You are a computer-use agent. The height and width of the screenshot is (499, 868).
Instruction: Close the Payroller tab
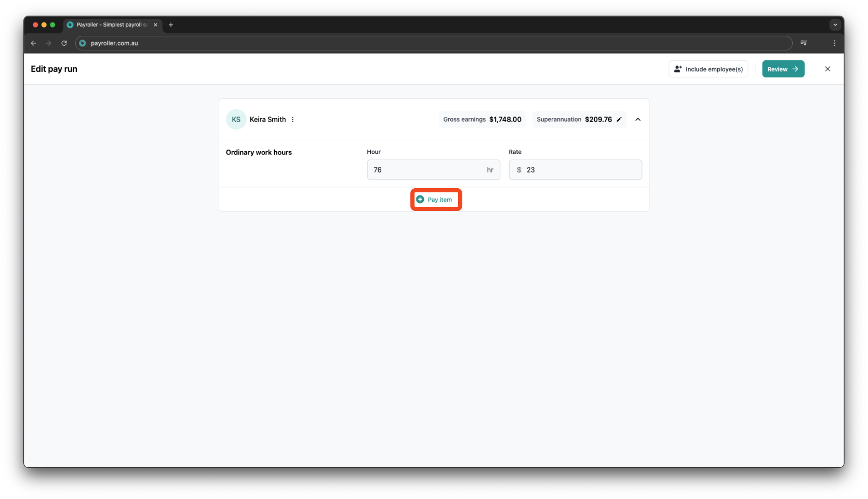155,24
